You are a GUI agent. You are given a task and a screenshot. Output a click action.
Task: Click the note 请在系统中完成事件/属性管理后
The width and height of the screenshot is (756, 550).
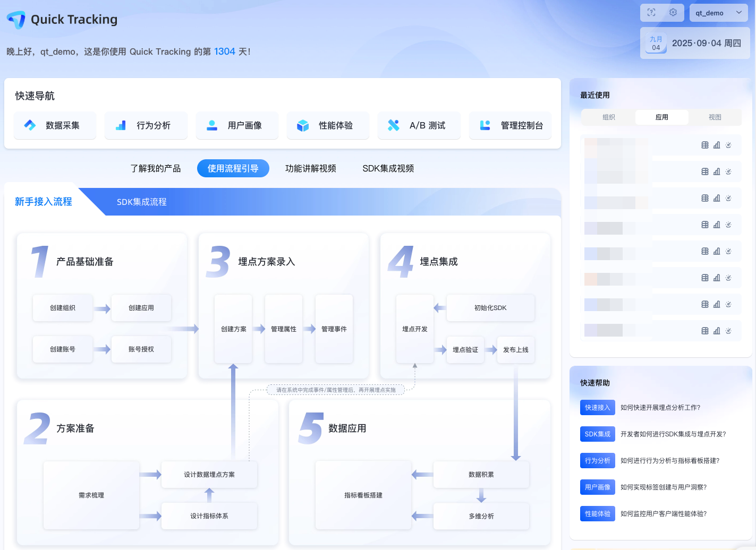[x=336, y=390]
